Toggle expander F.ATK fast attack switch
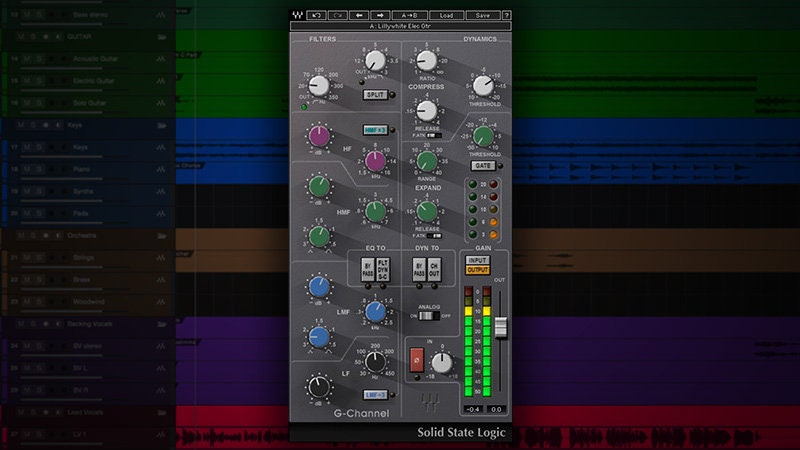The image size is (800, 450). click(x=434, y=236)
